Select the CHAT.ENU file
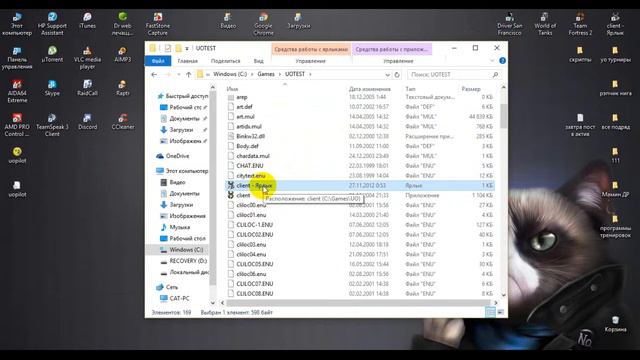This screenshot has height=360, width=640. 250,166
